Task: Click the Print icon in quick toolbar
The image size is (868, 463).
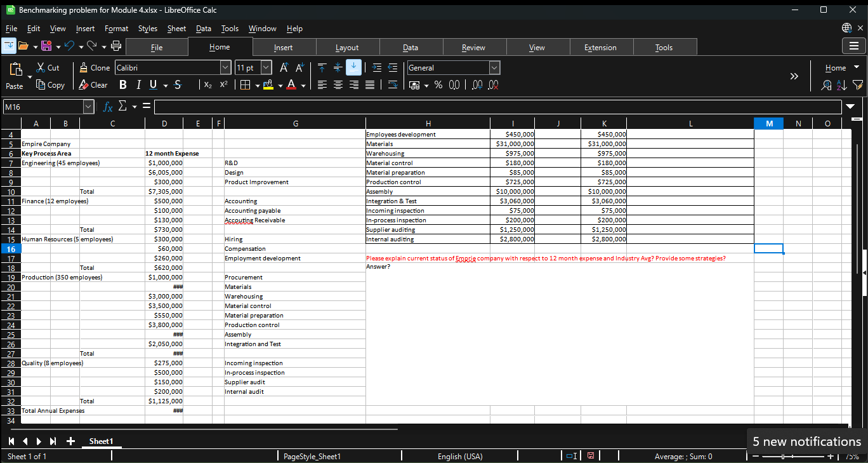Action: 116,46
